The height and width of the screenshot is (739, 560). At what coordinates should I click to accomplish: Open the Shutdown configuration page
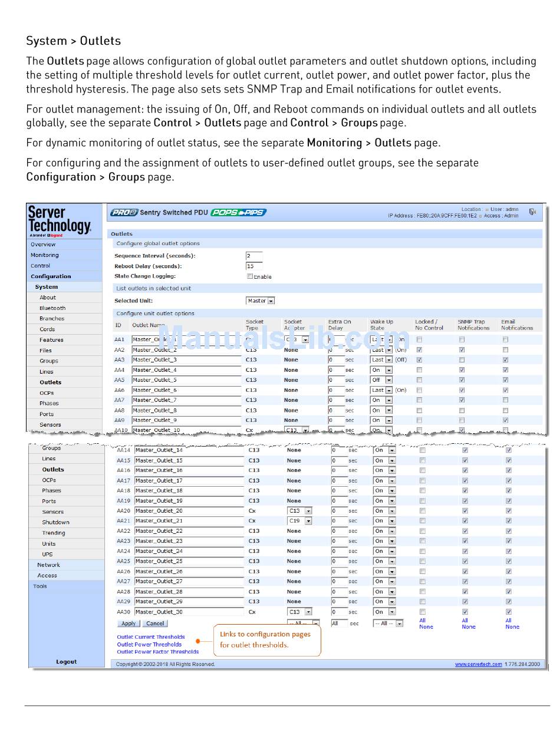click(x=55, y=522)
